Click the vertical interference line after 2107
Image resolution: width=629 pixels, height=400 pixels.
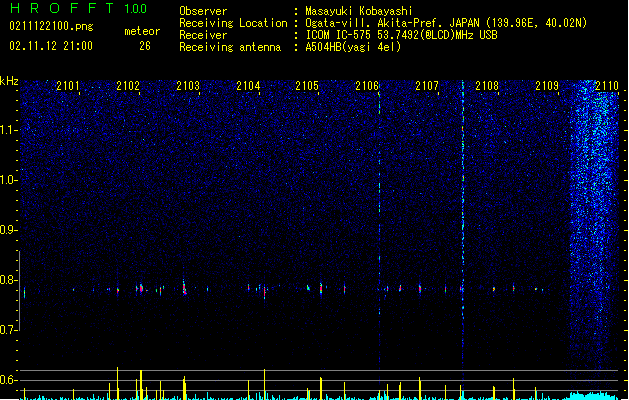tap(463, 225)
